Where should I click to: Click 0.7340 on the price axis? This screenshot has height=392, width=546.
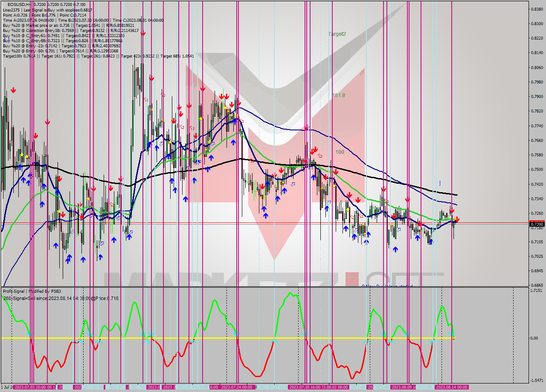tap(536, 199)
